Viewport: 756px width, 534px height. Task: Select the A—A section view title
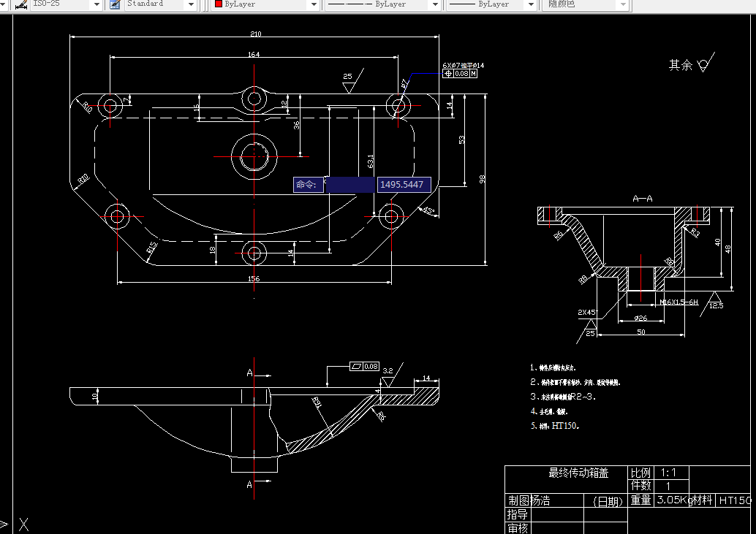tap(642, 199)
